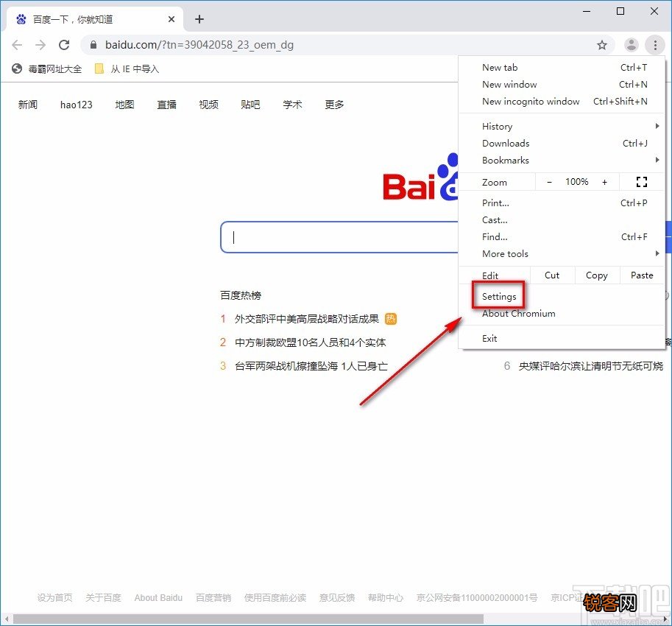Viewport: 672px width, 626px height.
Task: Click footer link 设为首页
Action: click(x=55, y=597)
